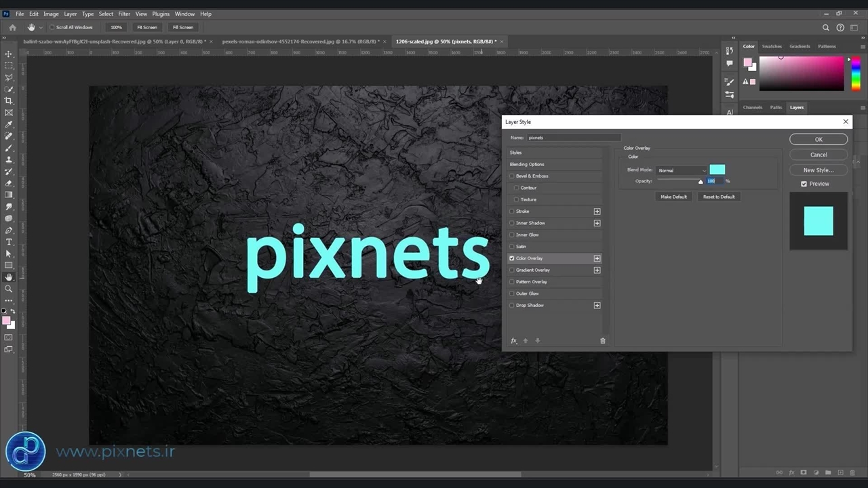This screenshot has height=488, width=868.
Task: Expand the Hand tool preset picker arrow
Action: pyautogui.click(x=41, y=28)
